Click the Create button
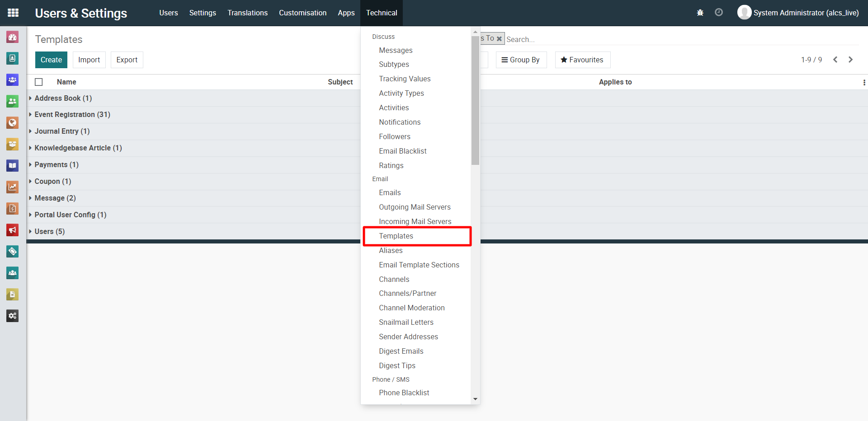Viewport: 868px width, 421px height. (51, 60)
